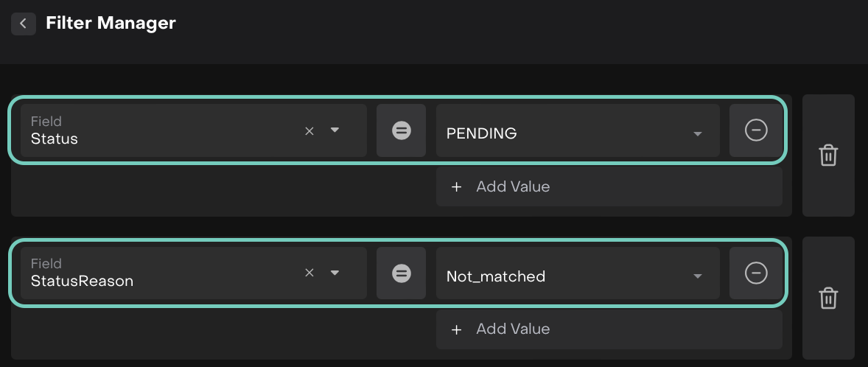Click the Filter Manager title
868x367 pixels.
pyautogui.click(x=111, y=23)
